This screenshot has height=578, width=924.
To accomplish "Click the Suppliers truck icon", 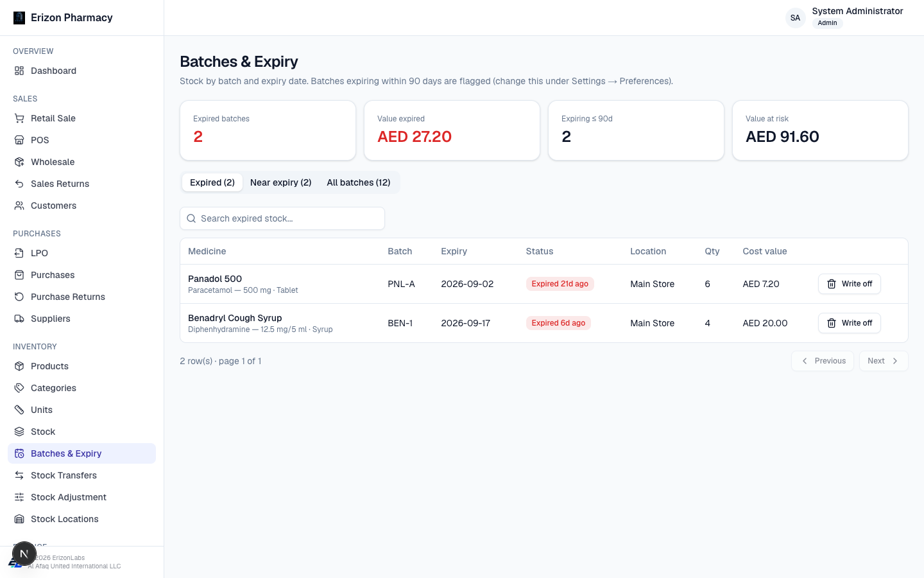I will point(19,319).
